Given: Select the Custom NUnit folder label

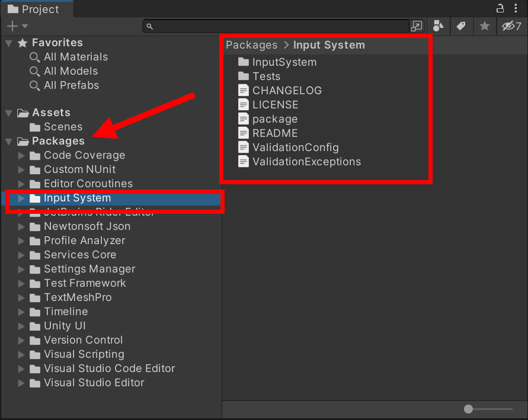Looking at the screenshot, I should 80,169.
